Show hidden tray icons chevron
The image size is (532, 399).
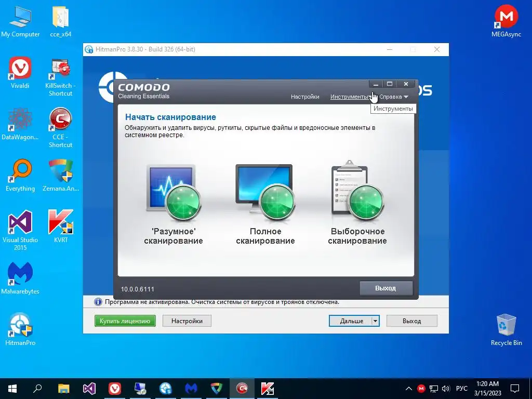409,389
